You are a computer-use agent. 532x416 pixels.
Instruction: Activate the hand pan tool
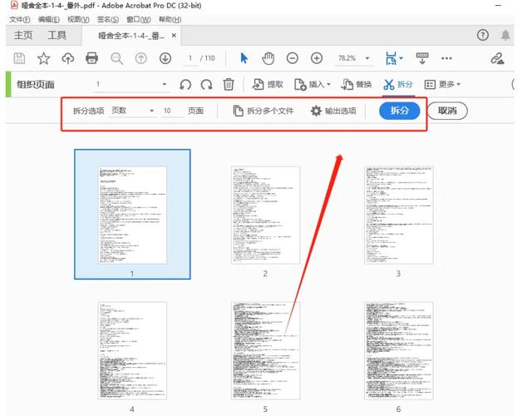coord(268,58)
